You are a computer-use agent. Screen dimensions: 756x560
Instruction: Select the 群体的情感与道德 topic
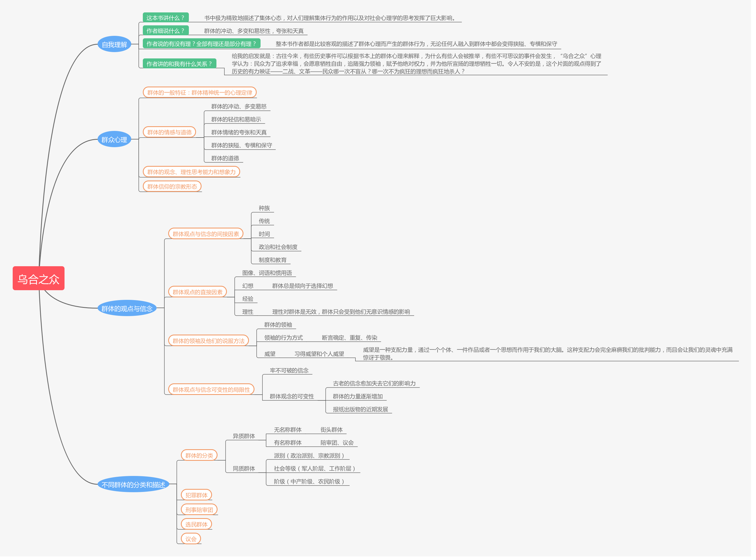[169, 132]
